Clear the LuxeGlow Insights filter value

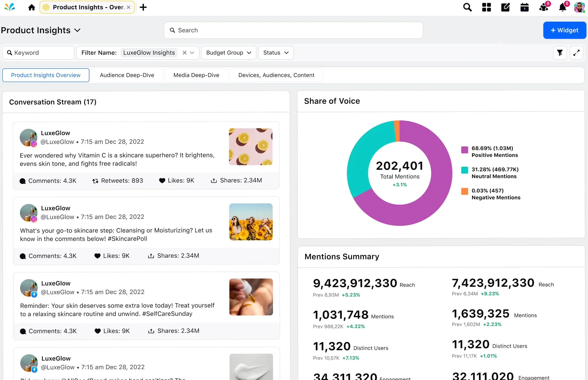[x=184, y=53]
